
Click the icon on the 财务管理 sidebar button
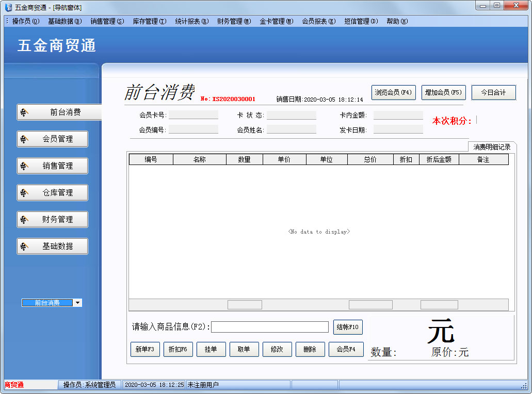[x=24, y=219]
